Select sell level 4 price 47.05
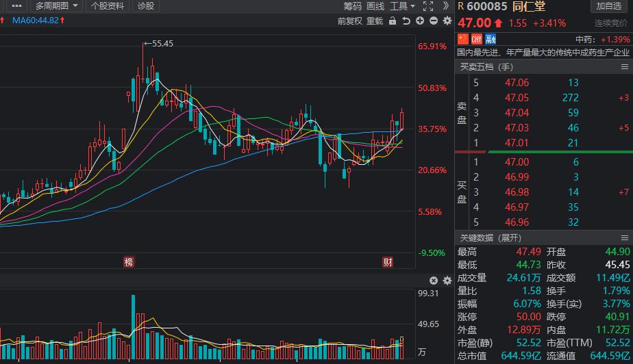633x364 pixels. point(517,98)
